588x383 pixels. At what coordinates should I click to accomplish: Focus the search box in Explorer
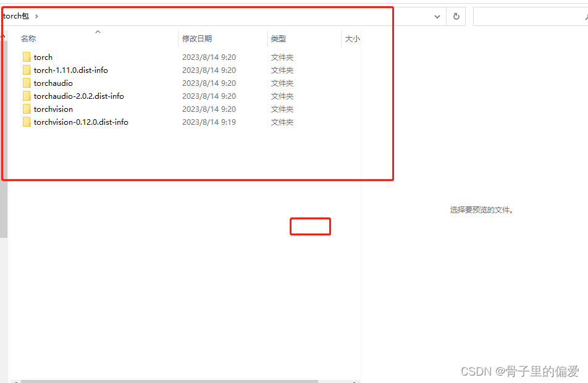coord(529,17)
